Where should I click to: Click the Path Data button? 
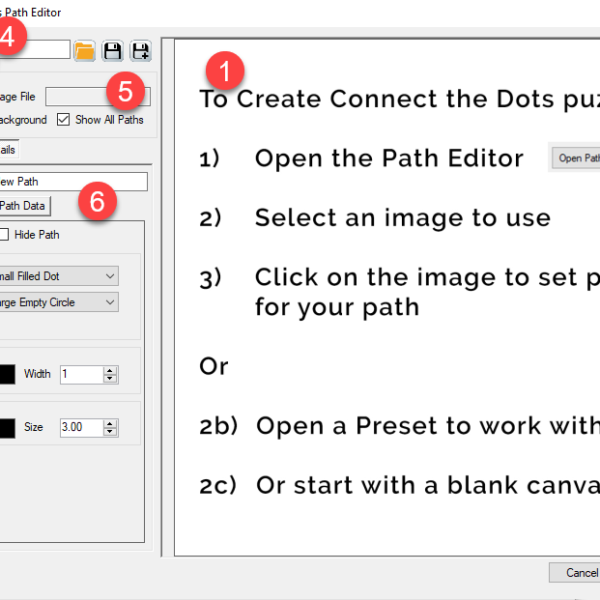pyautogui.click(x=24, y=206)
